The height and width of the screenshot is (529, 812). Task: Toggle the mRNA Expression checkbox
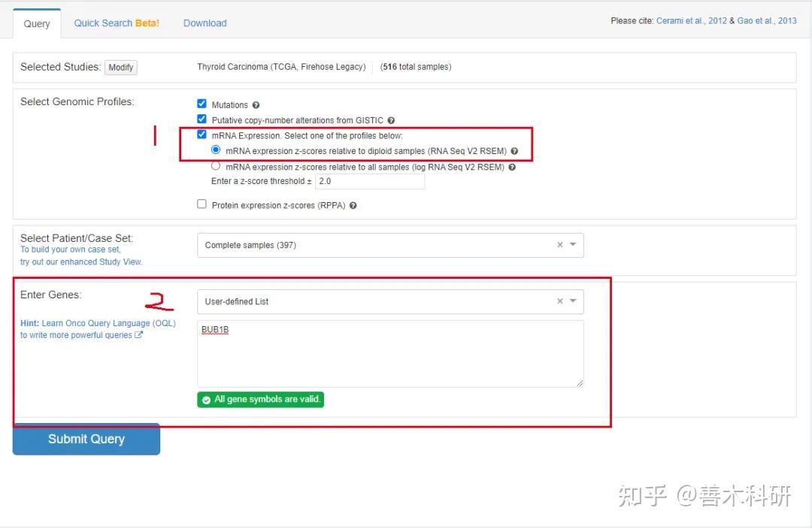click(202, 135)
